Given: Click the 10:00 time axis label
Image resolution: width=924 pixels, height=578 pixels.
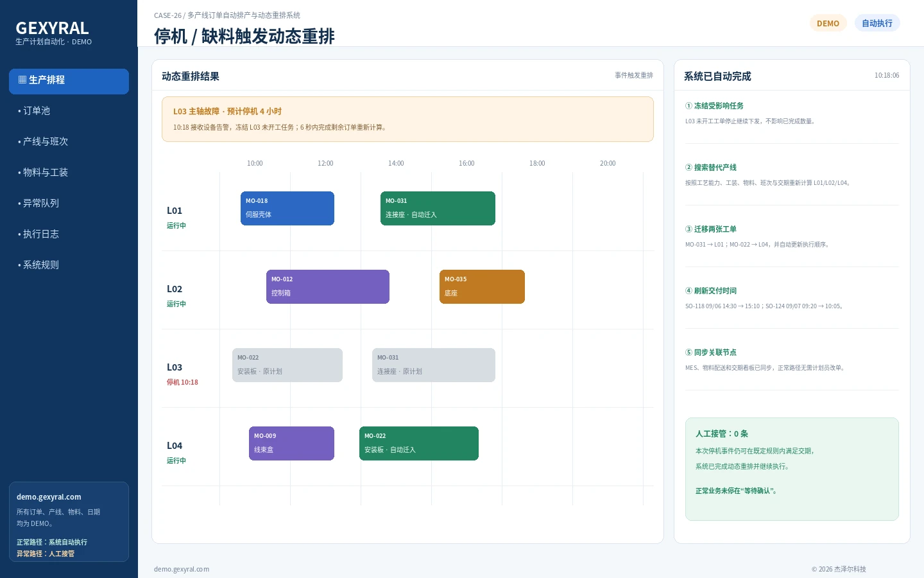Looking at the screenshot, I should click(x=255, y=163).
